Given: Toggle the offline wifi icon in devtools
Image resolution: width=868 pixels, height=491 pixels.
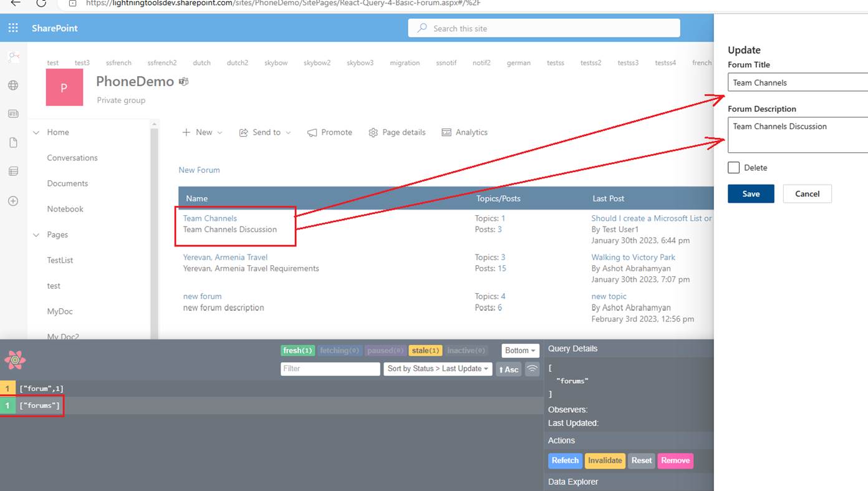Looking at the screenshot, I should pos(532,369).
